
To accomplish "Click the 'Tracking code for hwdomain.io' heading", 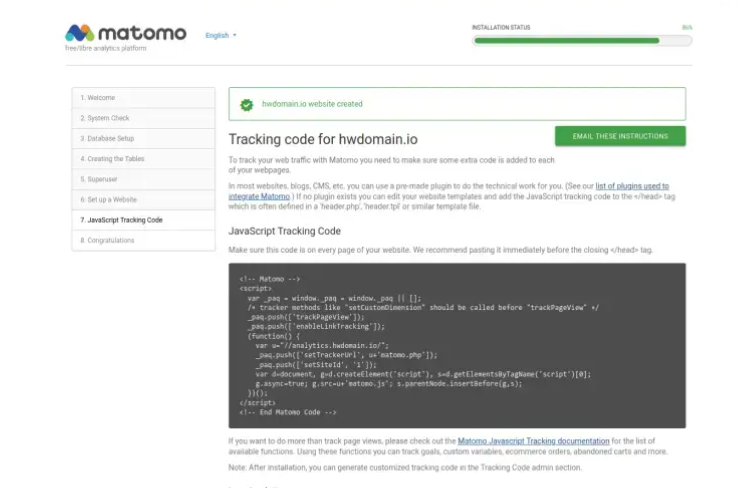I will pyautogui.click(x=323, y=139).
